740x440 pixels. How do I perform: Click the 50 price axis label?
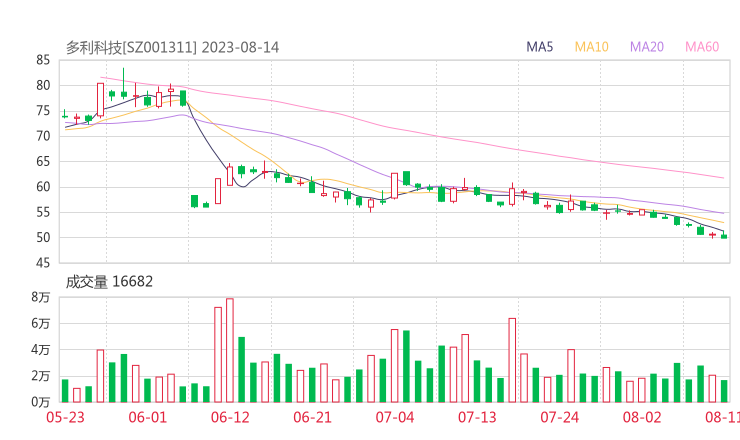click(42, 237)
